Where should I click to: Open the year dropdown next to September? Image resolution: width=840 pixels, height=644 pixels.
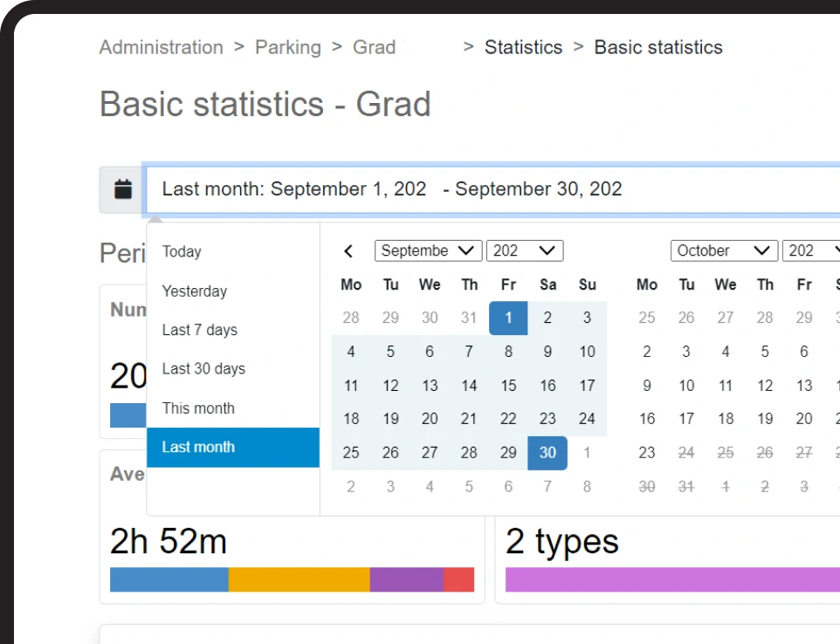click(x=525, y=250)
